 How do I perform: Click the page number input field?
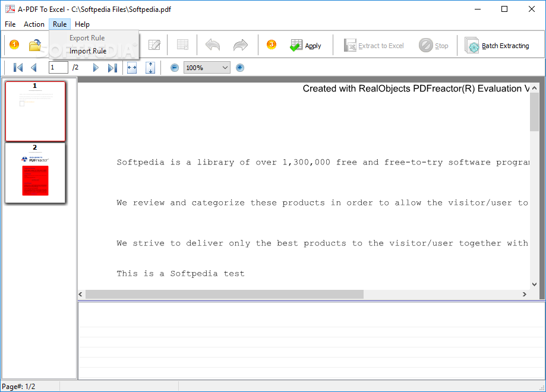point(58,68)
